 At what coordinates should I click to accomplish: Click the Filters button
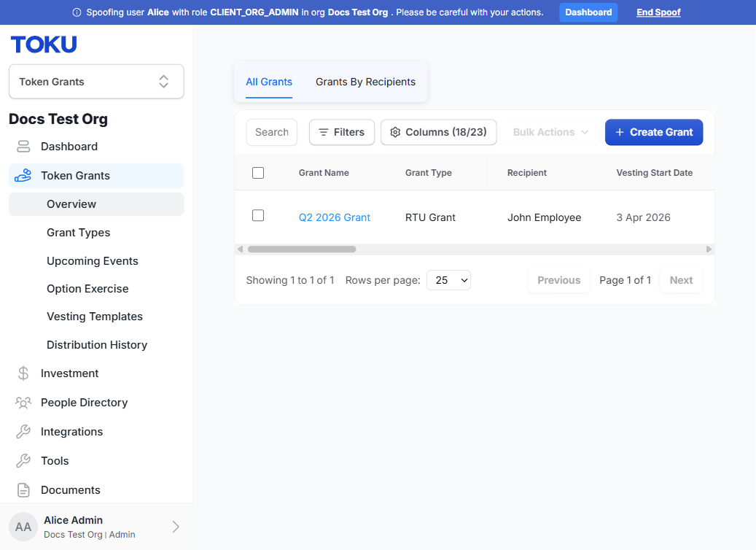(x=342, y=132)
